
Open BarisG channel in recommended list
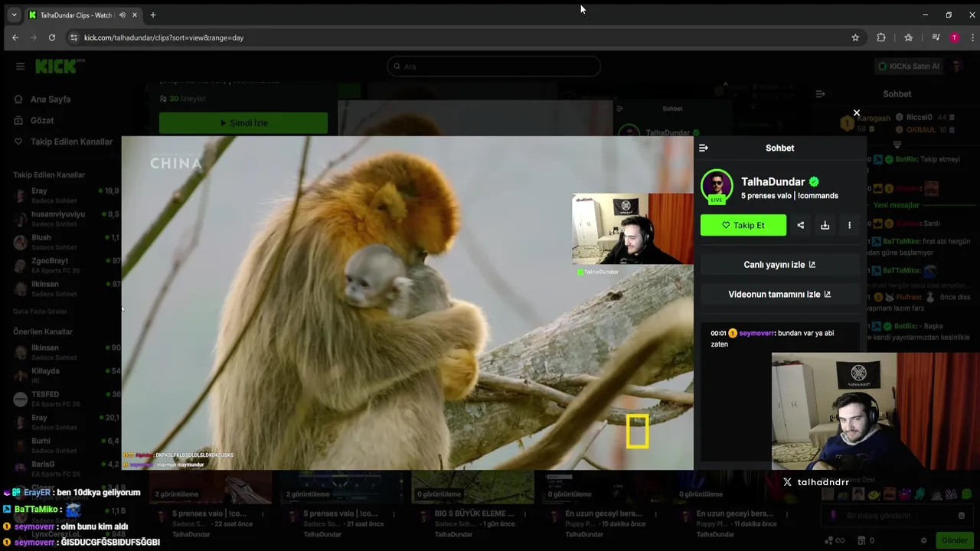tap(67, 468)
